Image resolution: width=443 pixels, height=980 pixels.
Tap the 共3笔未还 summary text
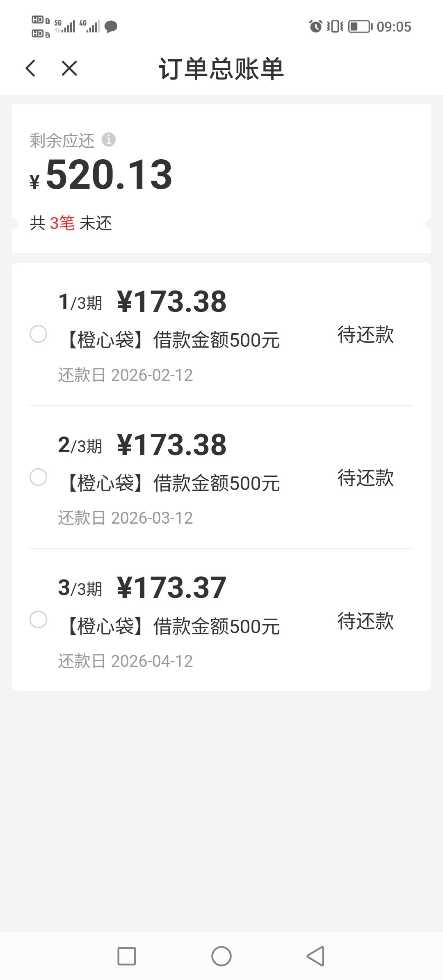pos(71,223)
